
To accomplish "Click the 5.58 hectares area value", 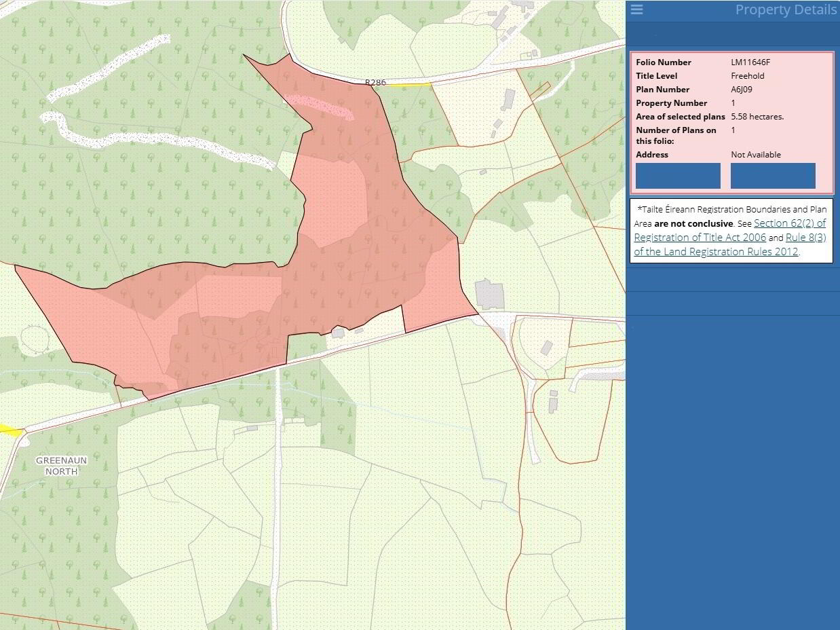I will [x=757, y=117].
